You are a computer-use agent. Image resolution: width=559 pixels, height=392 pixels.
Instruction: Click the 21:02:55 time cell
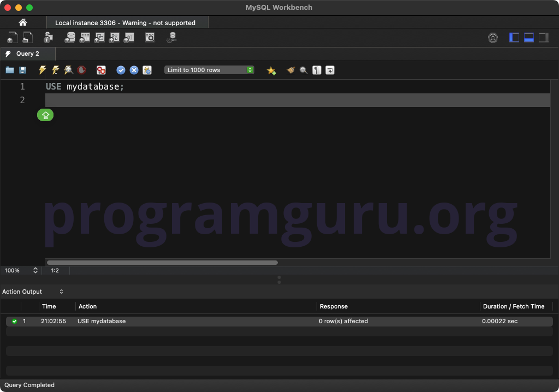coord(53,321)
